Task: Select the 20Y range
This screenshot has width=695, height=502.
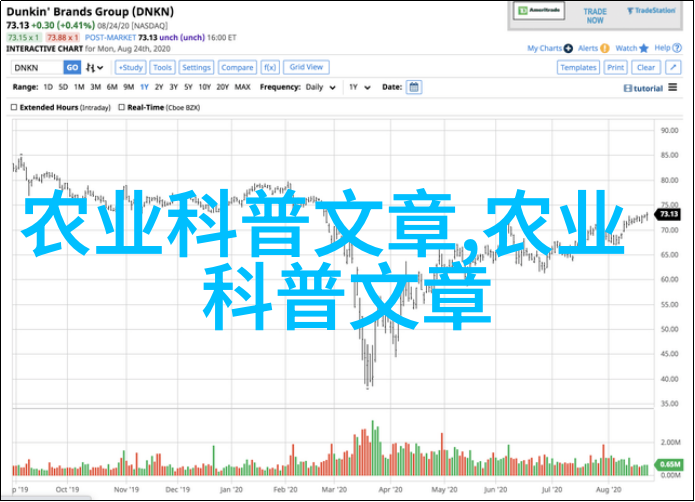Action: tap(223, 87)
